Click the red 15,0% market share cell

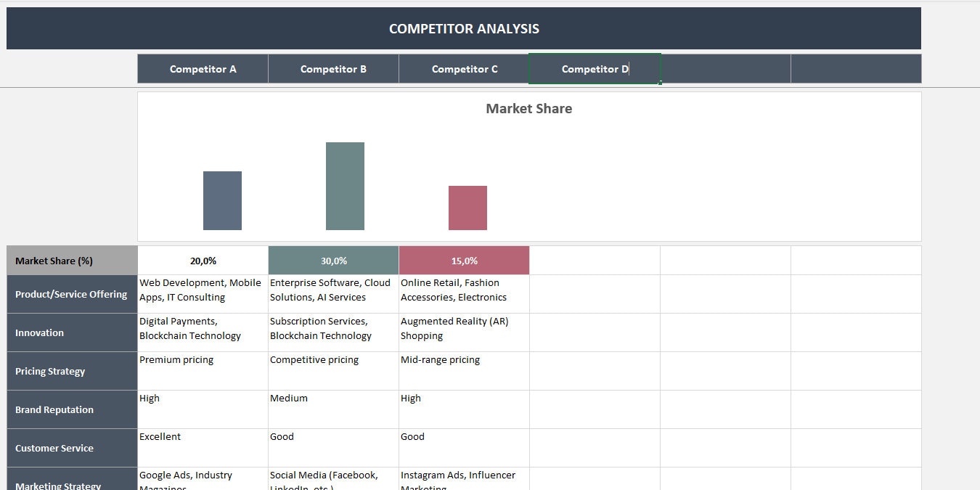coord(464,260)
